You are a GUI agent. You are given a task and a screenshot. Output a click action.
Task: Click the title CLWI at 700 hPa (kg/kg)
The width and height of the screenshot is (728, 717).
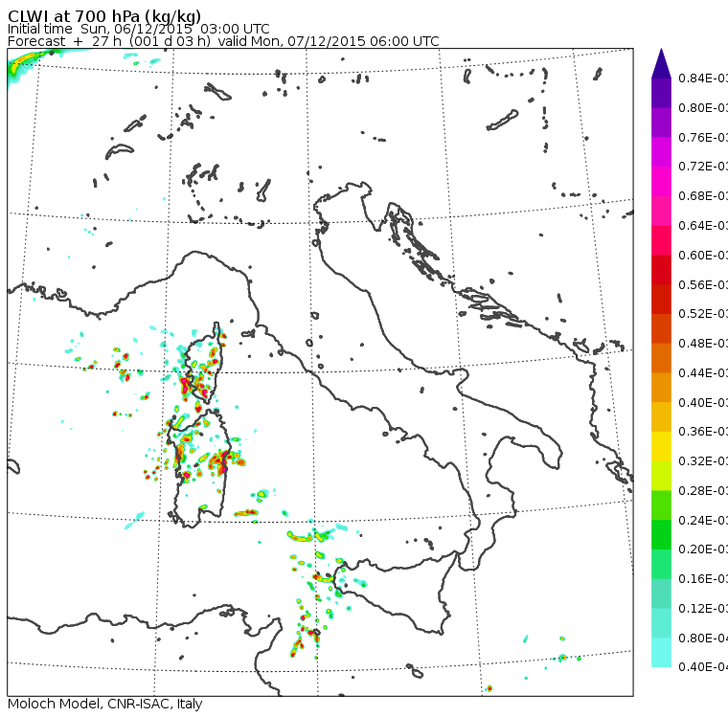pyautogui.click(x=104, y=16)
